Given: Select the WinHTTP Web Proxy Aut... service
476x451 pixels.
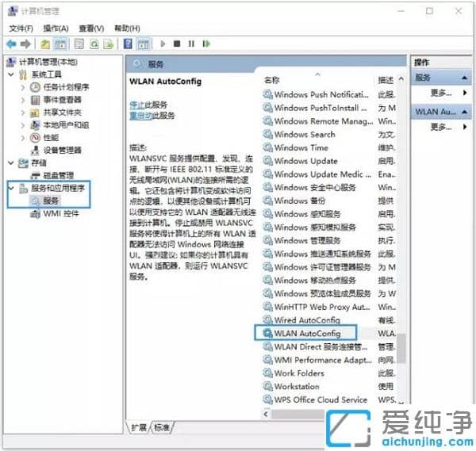Looking at the screenshot, I should [x=317, y=307].
